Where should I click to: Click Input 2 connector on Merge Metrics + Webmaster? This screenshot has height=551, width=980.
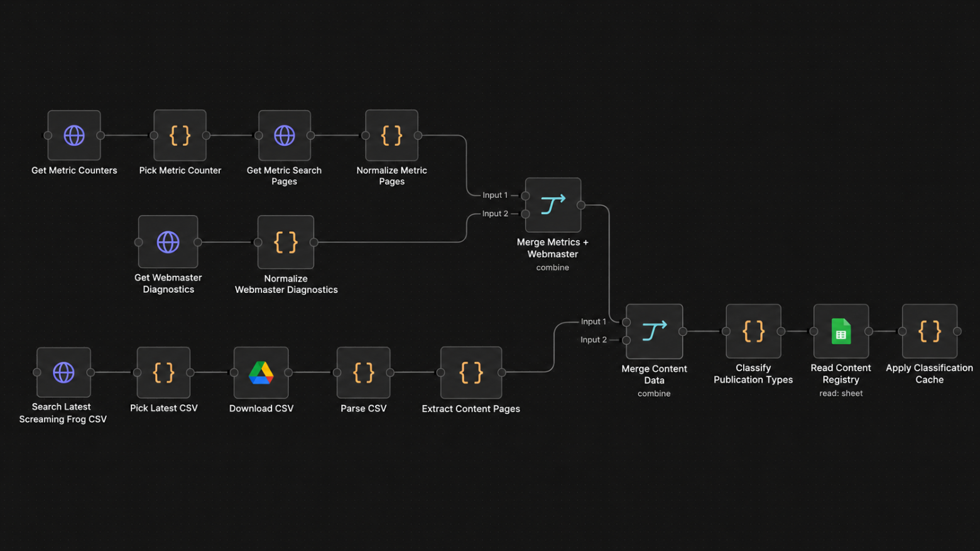pyautogui.click(x=525, y=214)
